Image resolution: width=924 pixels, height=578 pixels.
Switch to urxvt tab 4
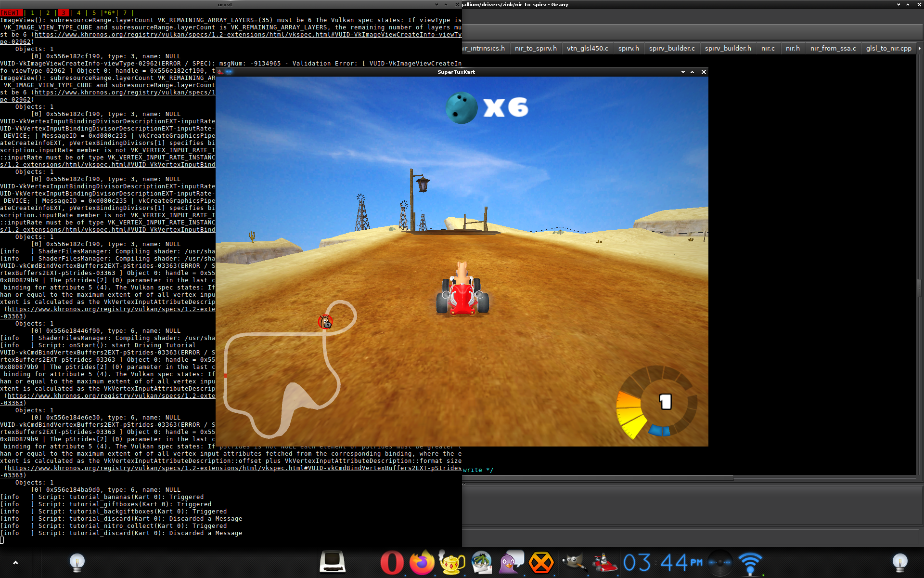click(78, 13)
